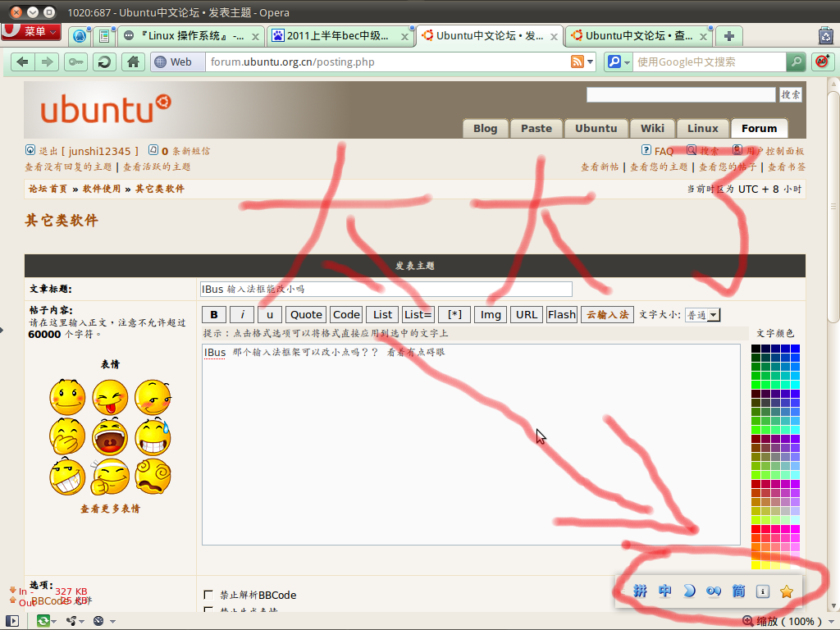Click the 软件使用 breadcrumb link
The image size is (840, 630).
click(101, 189)
